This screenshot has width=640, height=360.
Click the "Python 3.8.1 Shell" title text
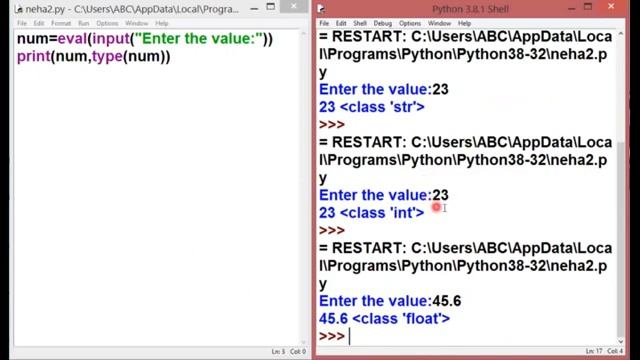coord(470,9)
